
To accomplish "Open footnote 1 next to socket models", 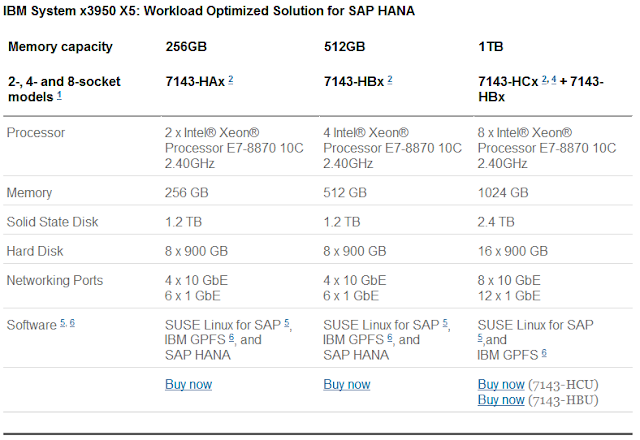I will (x=60, y=96).
